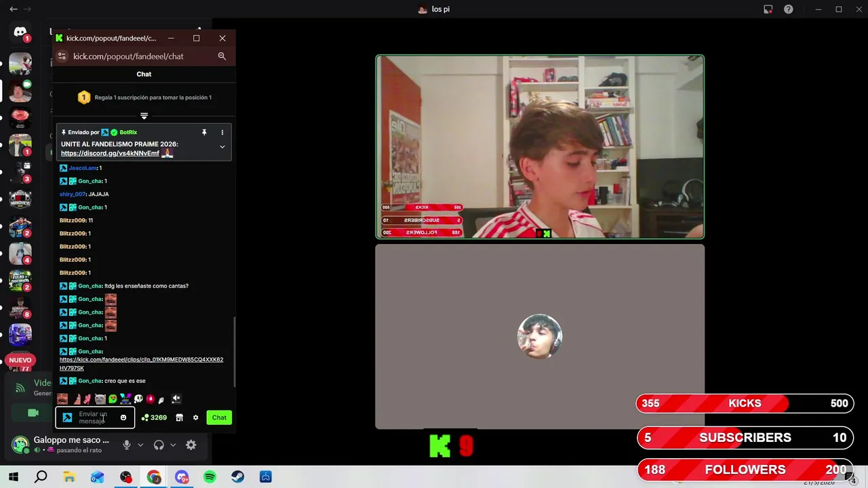868x488 pixels.
Task: Click username shiry_007 in chat
Action: [x=73, y=195]
